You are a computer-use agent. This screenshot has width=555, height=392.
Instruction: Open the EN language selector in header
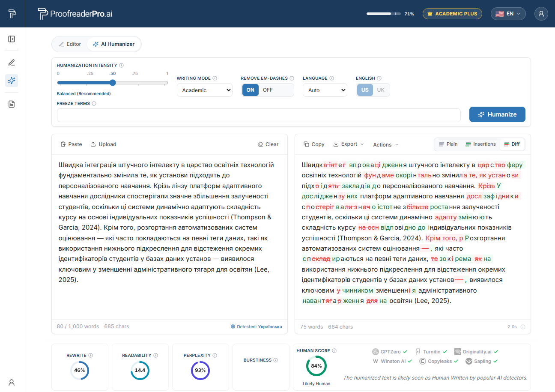508,14
